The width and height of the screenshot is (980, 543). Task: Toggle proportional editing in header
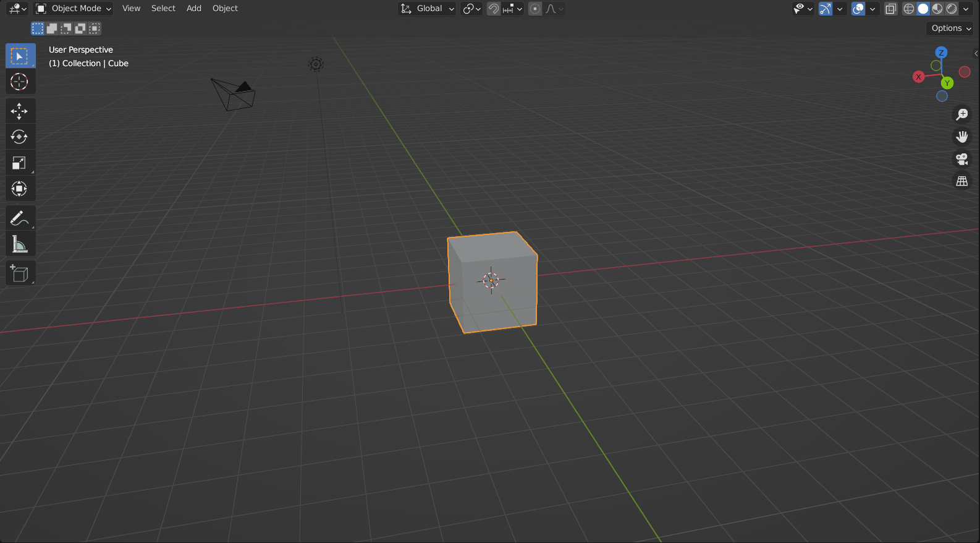[535, 9]
